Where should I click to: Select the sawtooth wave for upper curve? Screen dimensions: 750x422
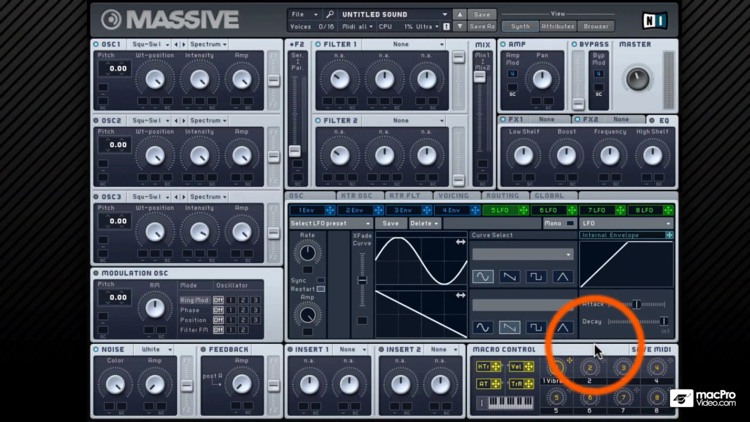pyautogui.click(x=509, y=277)
